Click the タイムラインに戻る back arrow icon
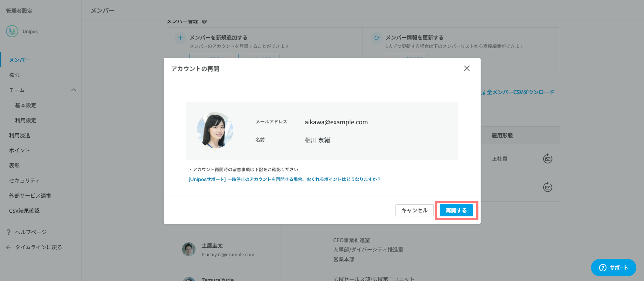Viewport: 644px width, 281px height. (x=8, y=247)
